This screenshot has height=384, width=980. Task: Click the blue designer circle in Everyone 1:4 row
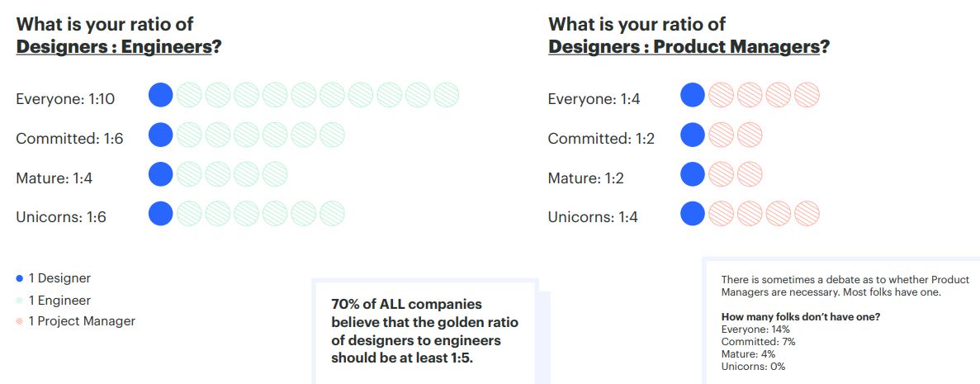693,95
